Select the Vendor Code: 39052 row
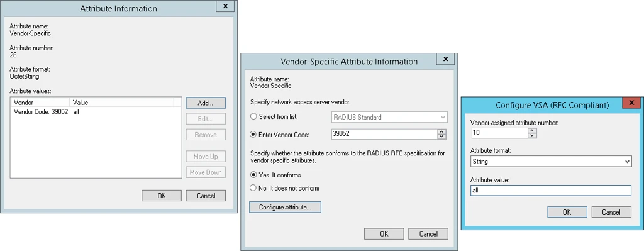The width and height of the screenshot is (644, 251). pos(96,112)
